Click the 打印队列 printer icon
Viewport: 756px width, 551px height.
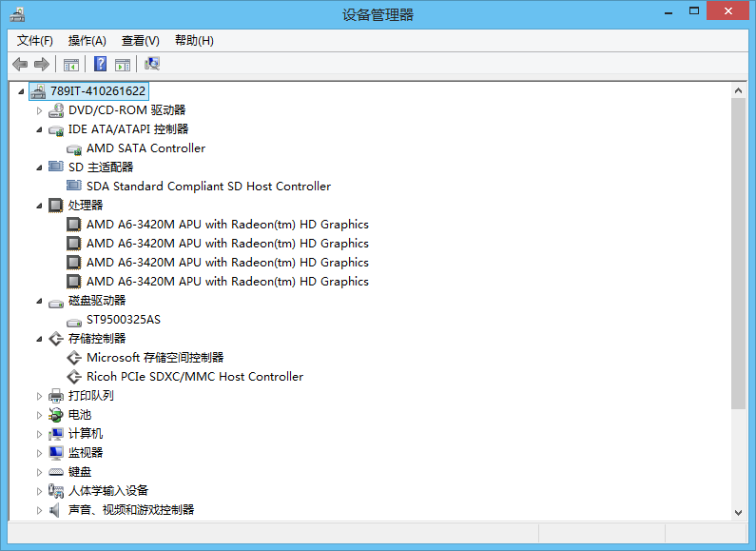click(56, 396)
